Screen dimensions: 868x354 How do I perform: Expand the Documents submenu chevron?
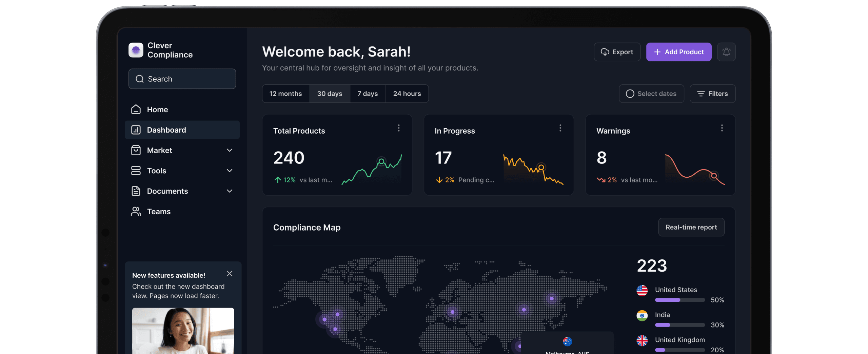click(230, 191)
